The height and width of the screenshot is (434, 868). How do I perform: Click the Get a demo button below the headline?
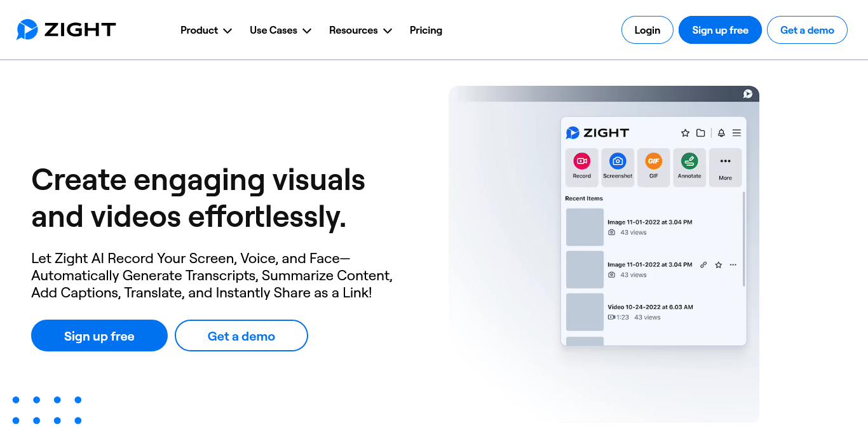click(241, 336)
